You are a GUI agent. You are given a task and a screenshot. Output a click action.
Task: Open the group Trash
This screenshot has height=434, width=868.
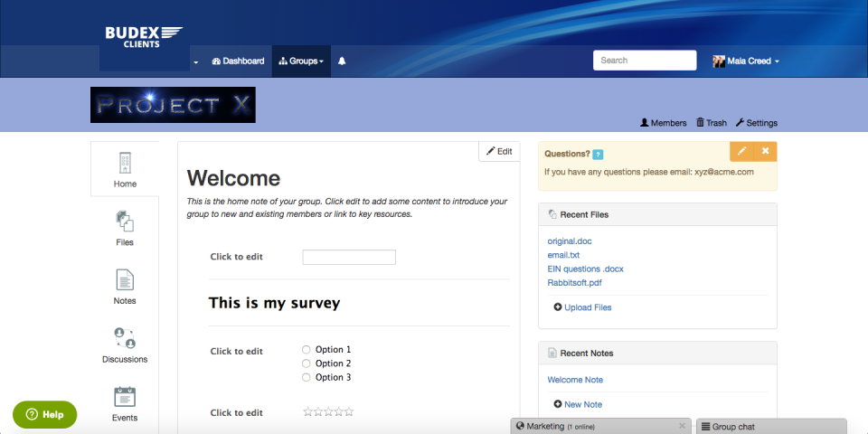point(712,123)
